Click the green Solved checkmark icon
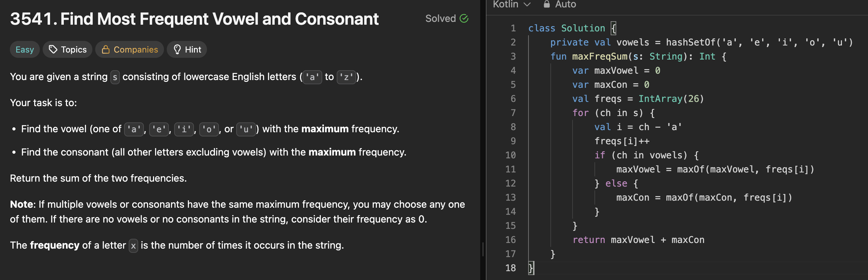868x280 pixels. pos(464,18)
